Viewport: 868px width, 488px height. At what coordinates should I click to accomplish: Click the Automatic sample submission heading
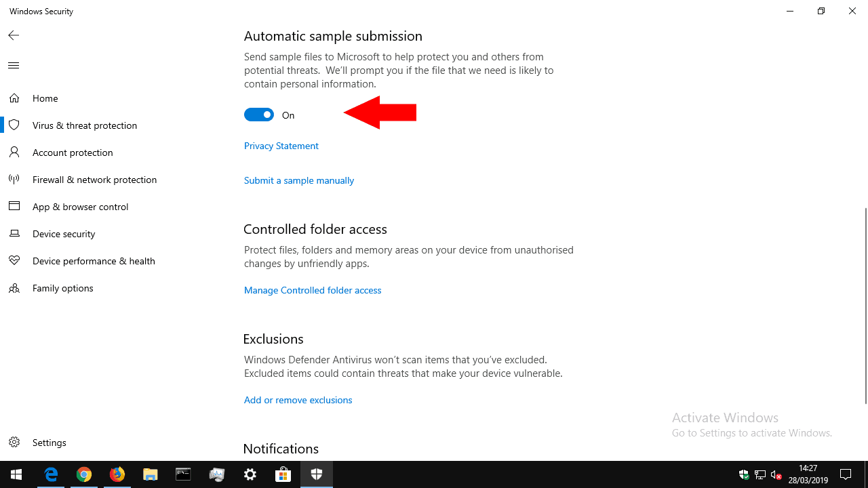(x=333, y=36)
